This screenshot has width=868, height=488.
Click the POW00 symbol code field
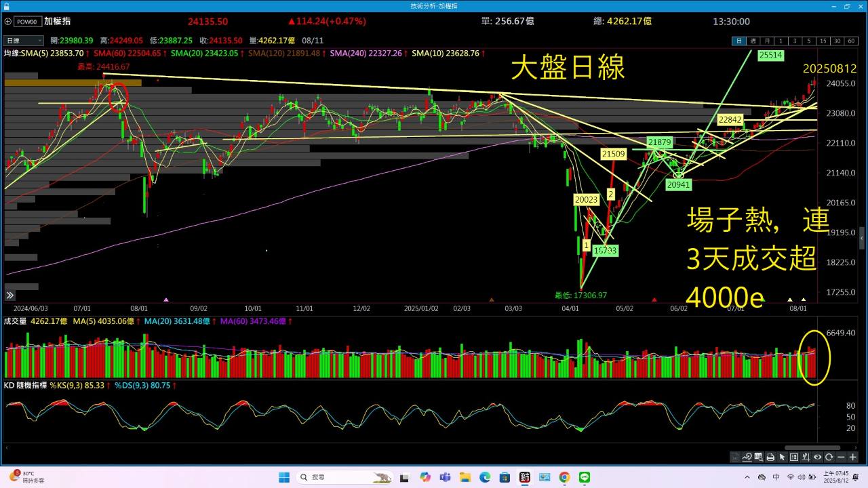click(28, 21)
